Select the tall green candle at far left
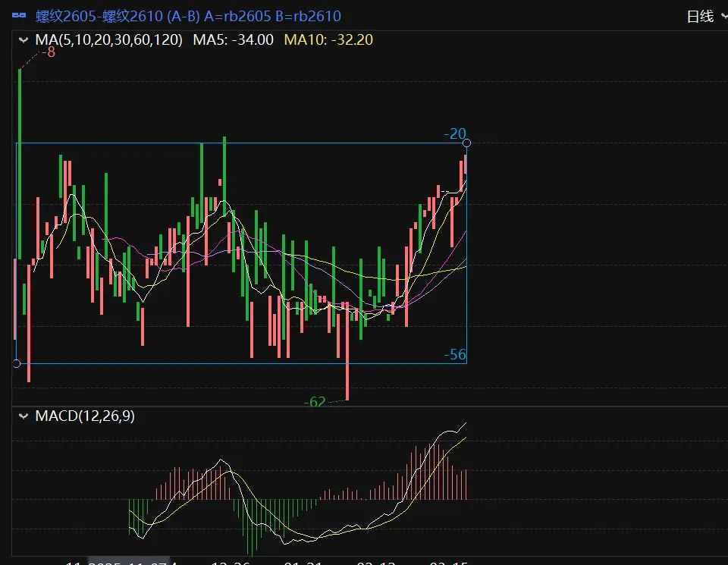Screen dimensions: 728x565 pos(20,163)
